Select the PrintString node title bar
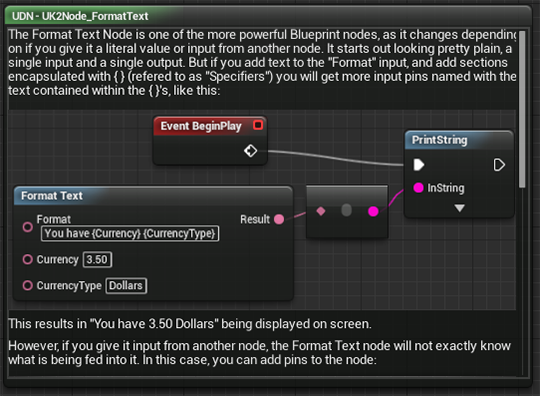This screenshot has width=540, height=396. [459, 140]
